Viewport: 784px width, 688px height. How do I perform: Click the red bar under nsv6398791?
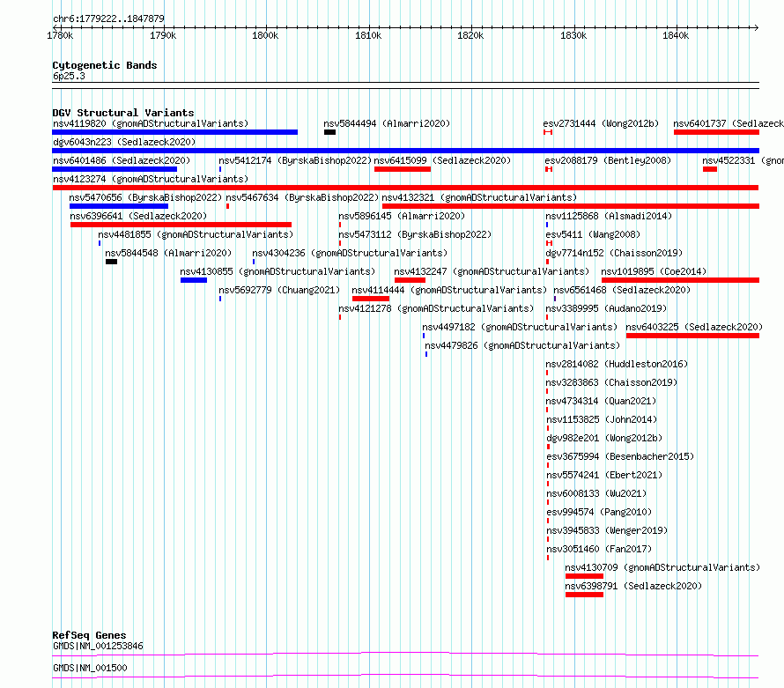[585, 595]
